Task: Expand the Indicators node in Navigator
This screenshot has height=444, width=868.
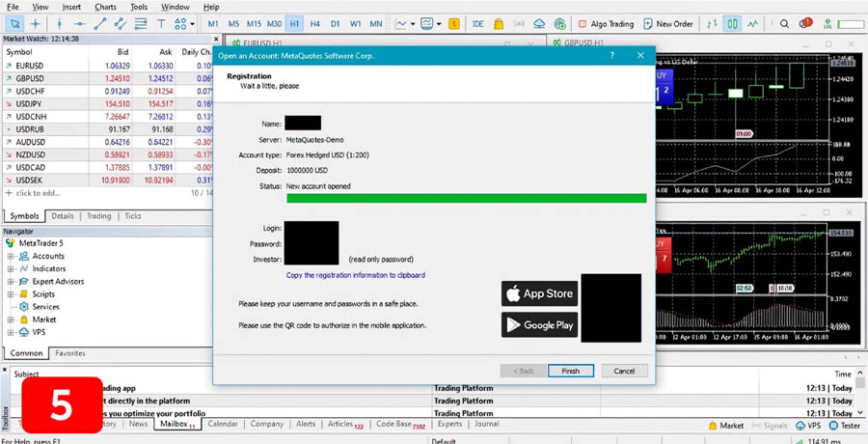Action: tap(10, 269)
